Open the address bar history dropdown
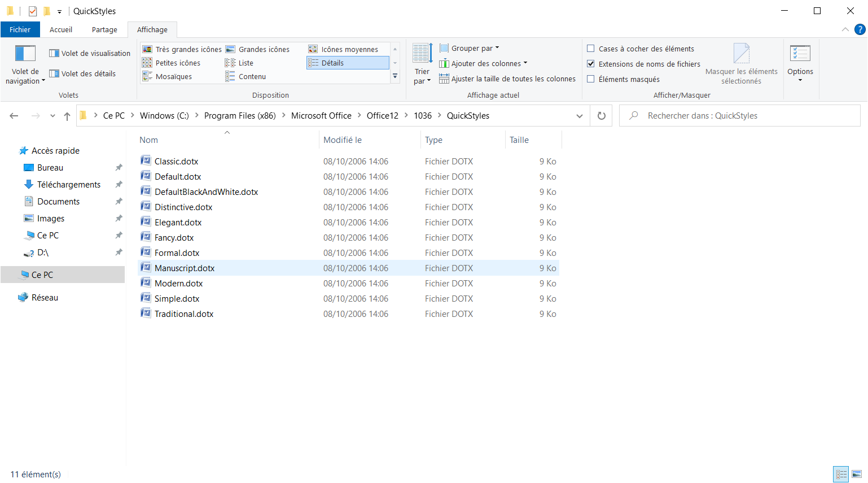The height and width of the screenshot is (483, 868). coord(579,116)
